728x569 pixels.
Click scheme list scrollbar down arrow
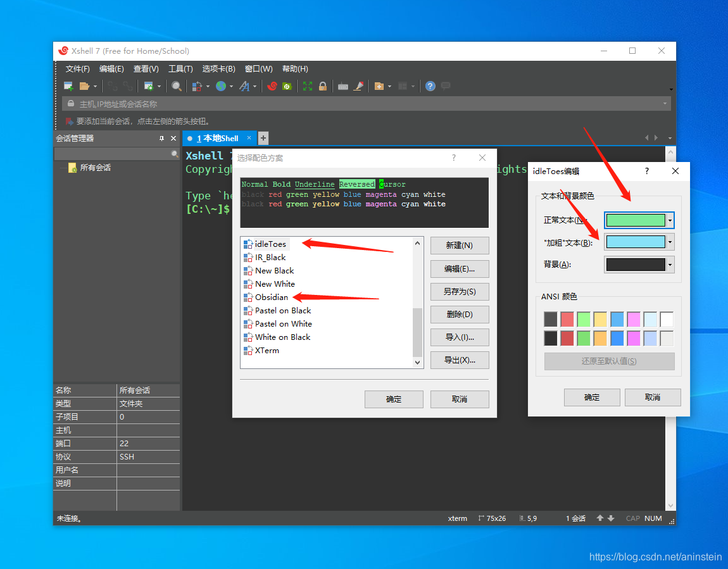pyautogui.click(x=417, y=363)
